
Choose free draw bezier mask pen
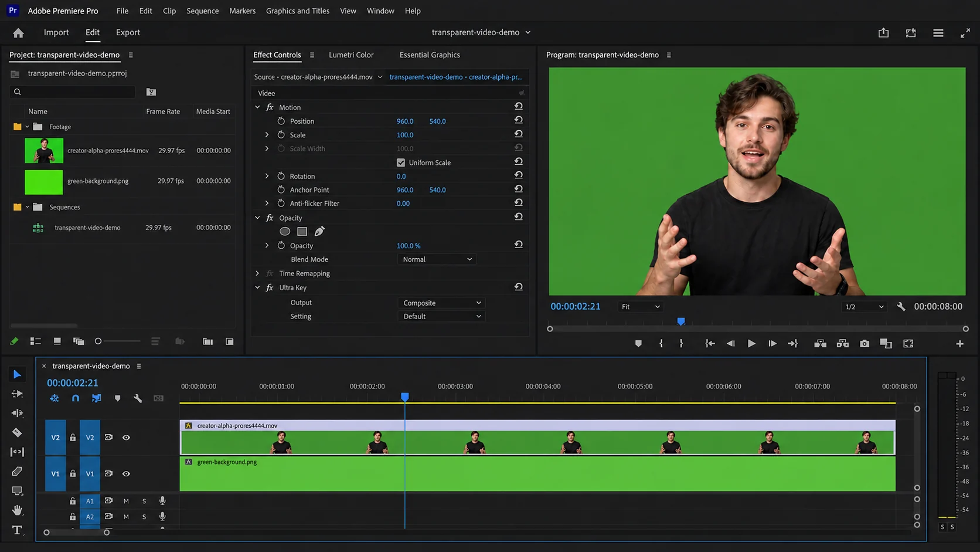point(319,231)
